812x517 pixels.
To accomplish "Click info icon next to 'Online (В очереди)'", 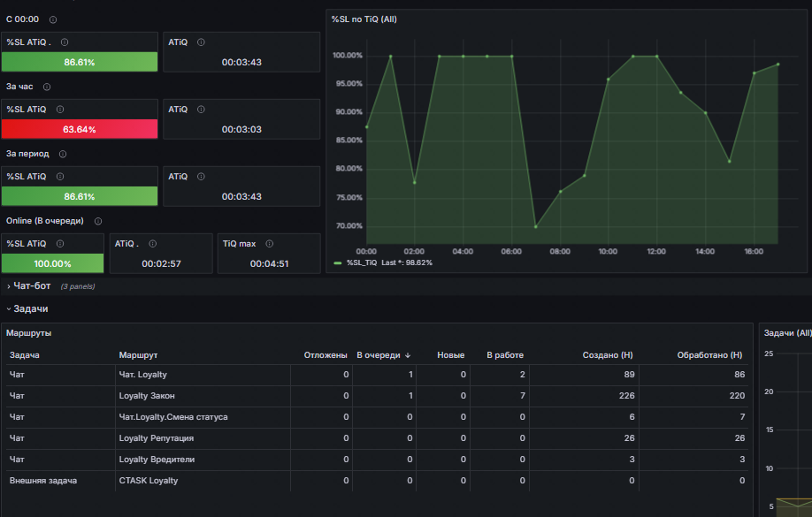I will (x=98, y=221).
